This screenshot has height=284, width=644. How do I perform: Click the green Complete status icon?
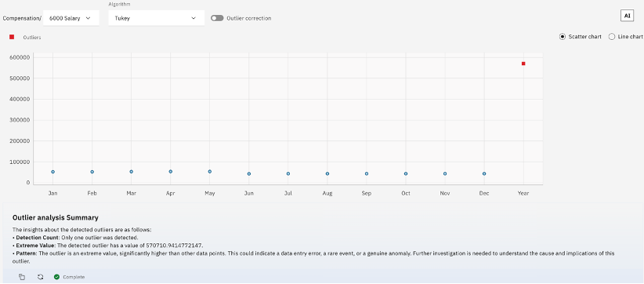coord(56,277)
